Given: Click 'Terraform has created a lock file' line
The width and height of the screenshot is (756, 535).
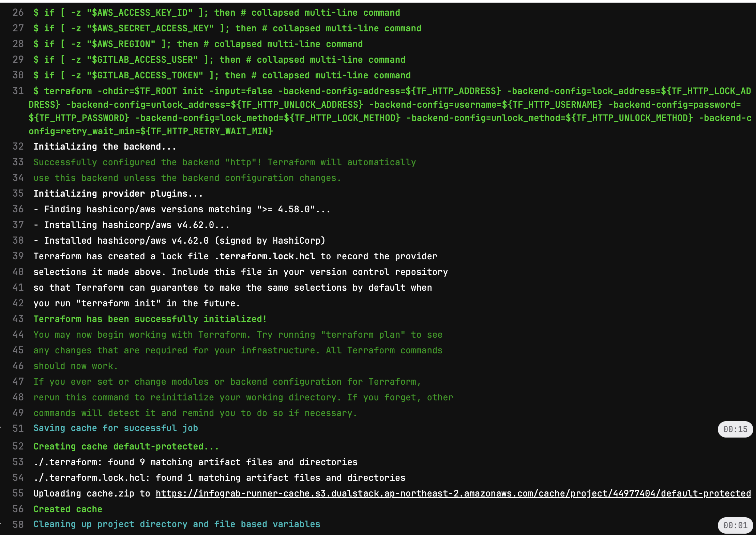Looking at the screenshot, I should point(235,256).
